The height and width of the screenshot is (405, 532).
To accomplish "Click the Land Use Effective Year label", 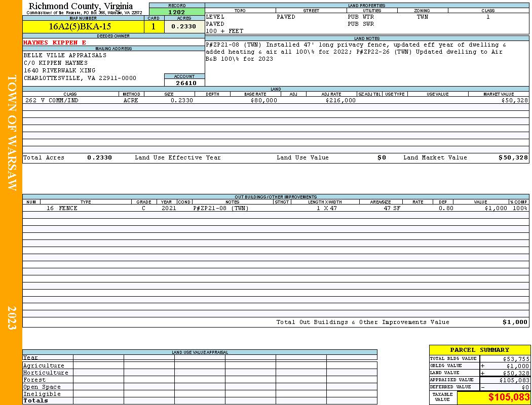I will click(x=178, y=157).
